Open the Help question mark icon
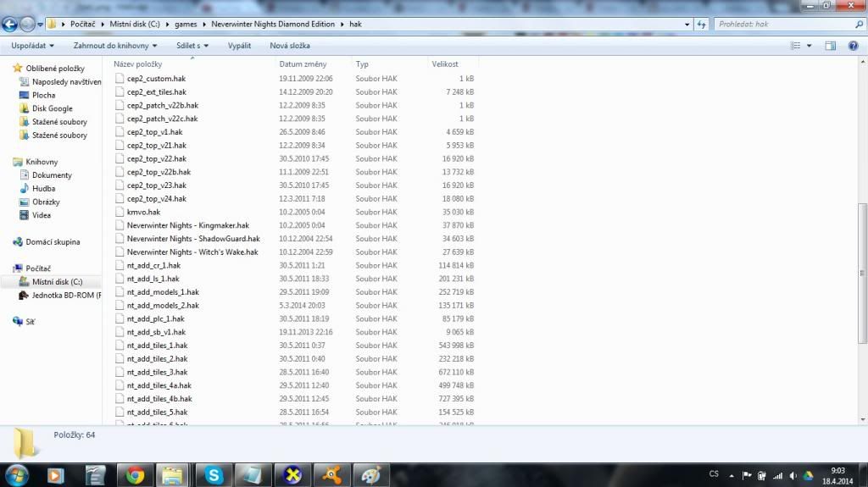The image size is (868, 487). click(853, 46)
